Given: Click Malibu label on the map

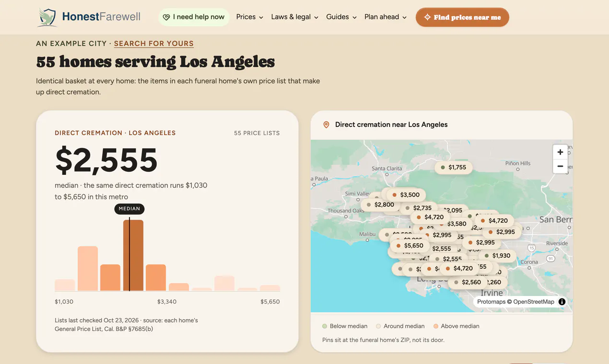Looking at the screenshot, I should point(368,234).
